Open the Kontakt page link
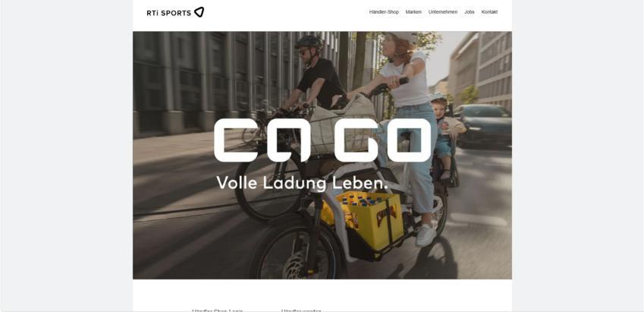Screen dimensions: 644x312 pos(489,12)
